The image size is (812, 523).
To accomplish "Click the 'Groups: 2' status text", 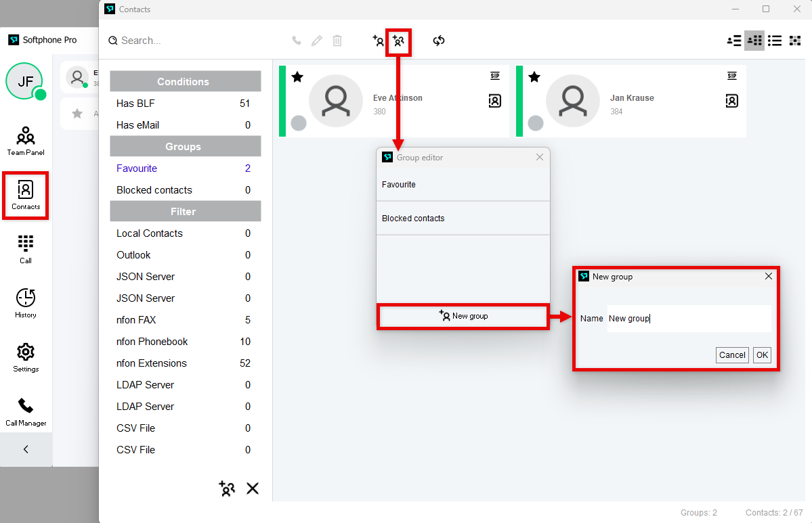I will pyautogui.click(x=699, y=513).
